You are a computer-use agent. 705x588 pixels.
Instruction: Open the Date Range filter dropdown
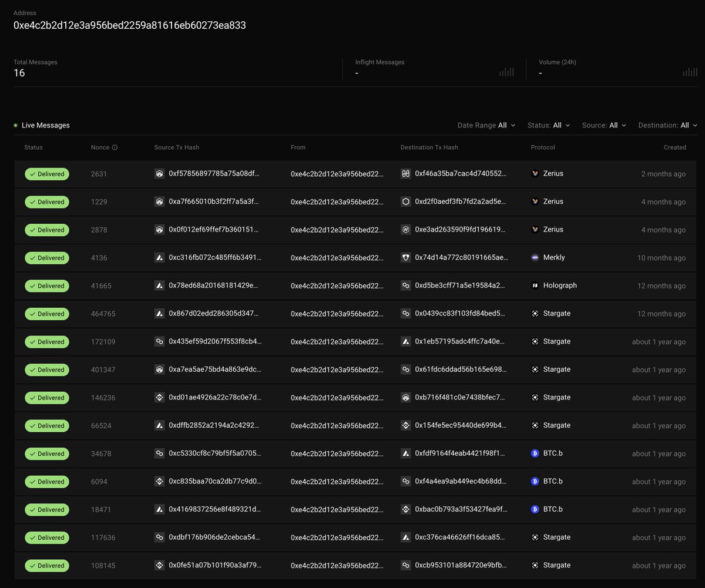pyautogui.click(x=486, y=125)
